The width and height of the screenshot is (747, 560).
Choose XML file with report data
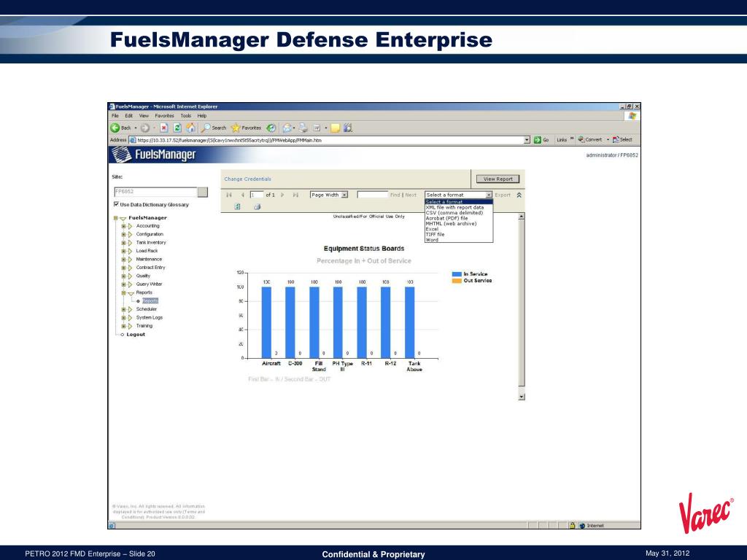459,208
